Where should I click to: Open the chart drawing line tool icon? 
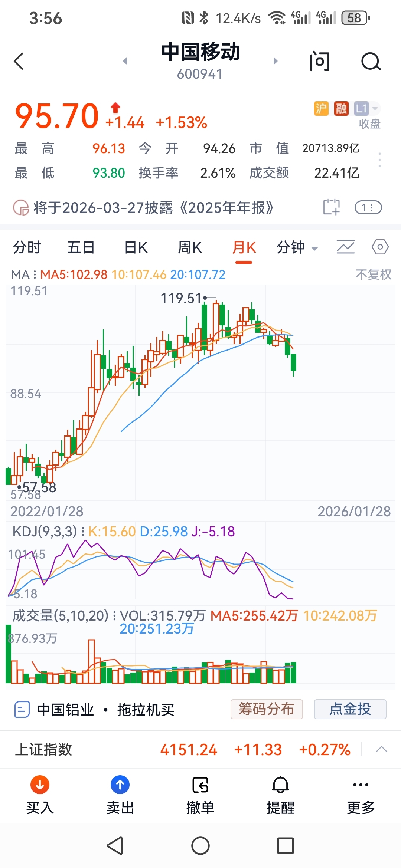click(x=346, y=247)
